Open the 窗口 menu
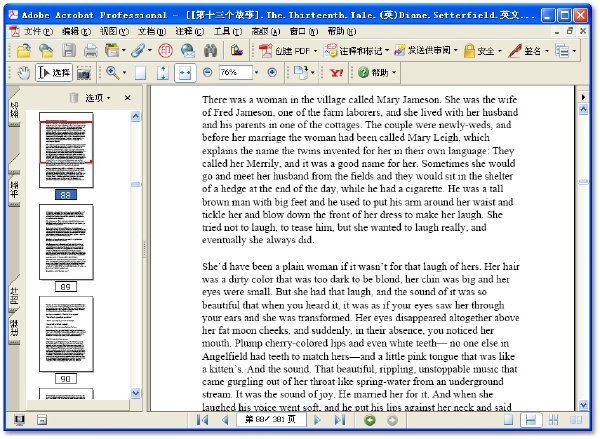 (304, 31)
